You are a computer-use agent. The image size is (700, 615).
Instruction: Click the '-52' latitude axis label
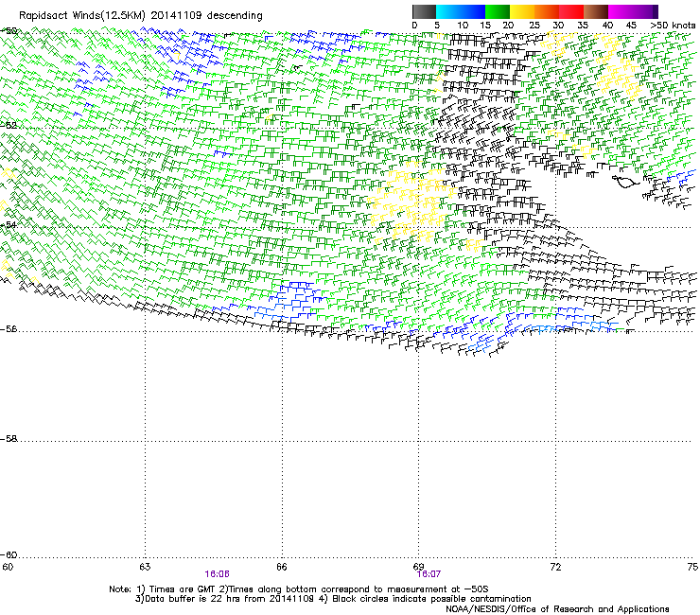click(9, 126)
